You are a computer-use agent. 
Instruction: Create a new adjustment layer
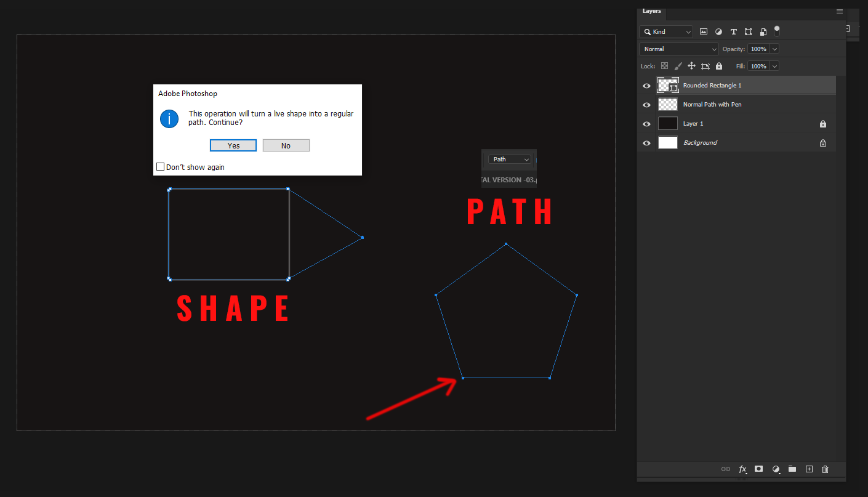(x=776, y=469)
